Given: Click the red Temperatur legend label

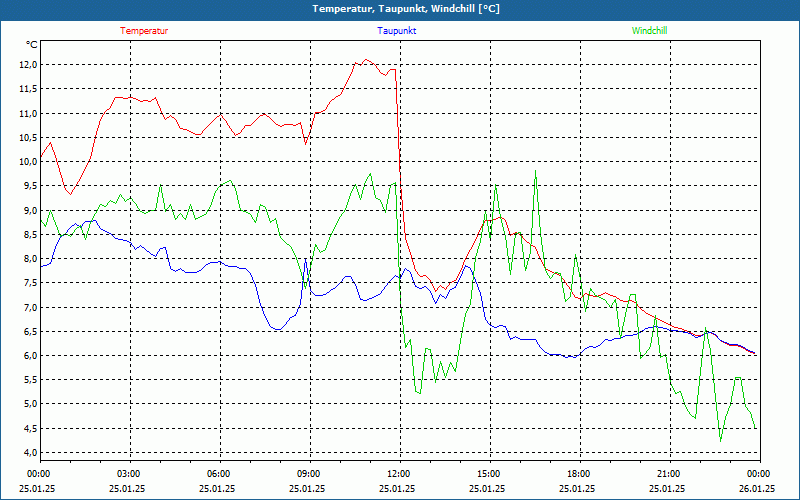Looking at the screenshot, I should click(144, 31).
